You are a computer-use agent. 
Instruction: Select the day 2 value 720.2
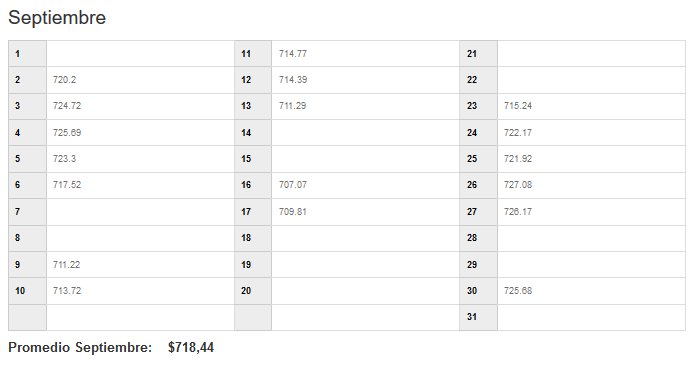pos(64,80)
